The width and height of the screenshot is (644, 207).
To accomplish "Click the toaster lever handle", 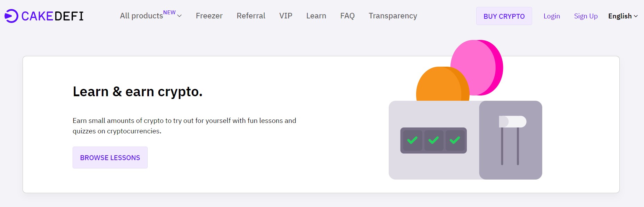I will (x=513, y=122).
